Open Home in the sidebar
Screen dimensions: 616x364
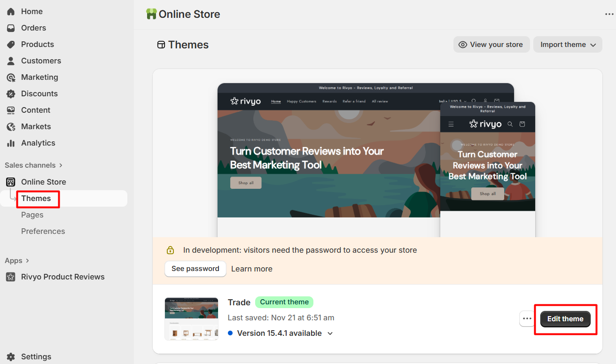tap(32, 11)
